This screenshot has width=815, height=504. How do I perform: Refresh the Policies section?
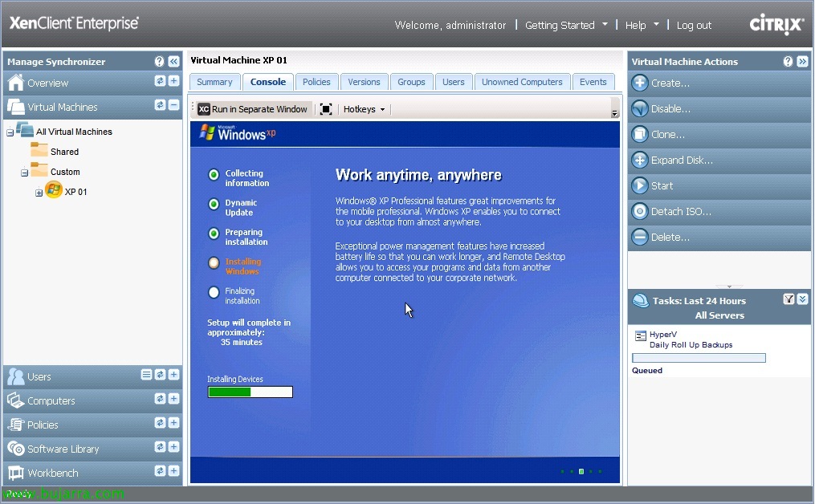160,422
